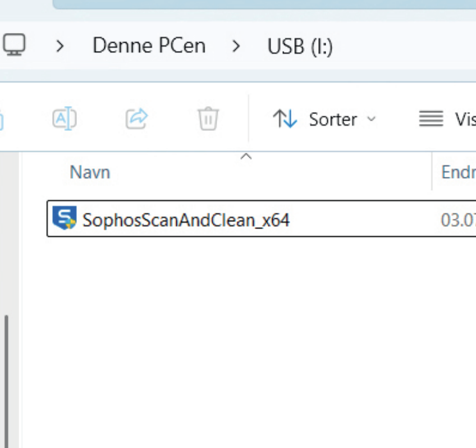Image resolution: width=476 pixels, height=448 pixels.
Task: Click the Endr date column header
Action: (x=459, y=172)
